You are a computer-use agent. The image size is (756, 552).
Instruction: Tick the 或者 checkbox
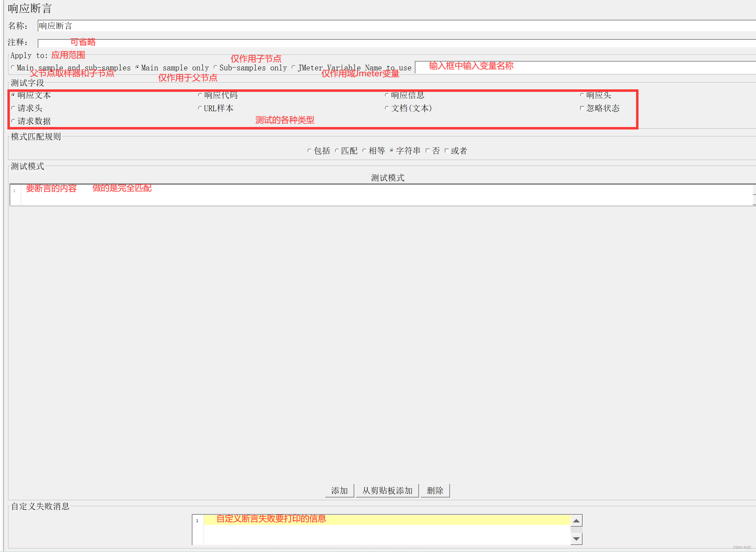pyautogui.click(x=447, y=151)
